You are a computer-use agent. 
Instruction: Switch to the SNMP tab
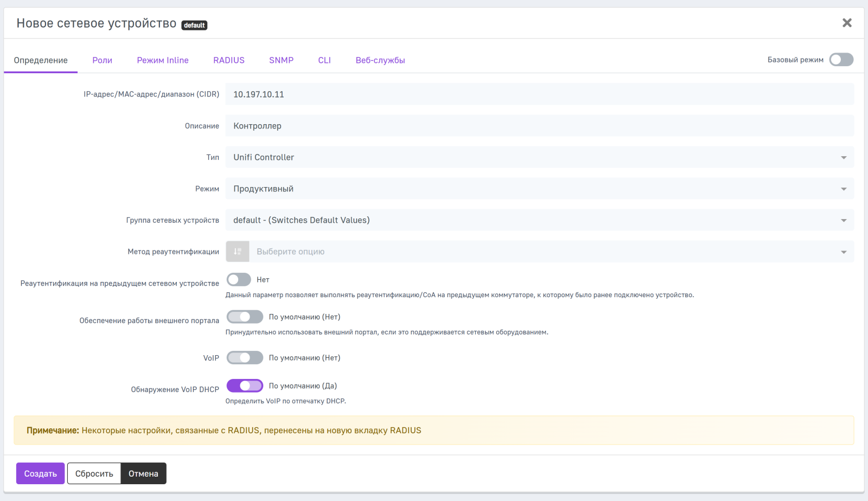coord(281,60)
